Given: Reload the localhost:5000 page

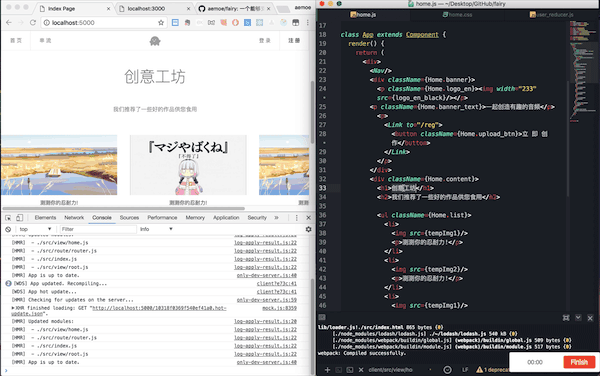Looking at the screenshot, I should (x=33, y=23).
